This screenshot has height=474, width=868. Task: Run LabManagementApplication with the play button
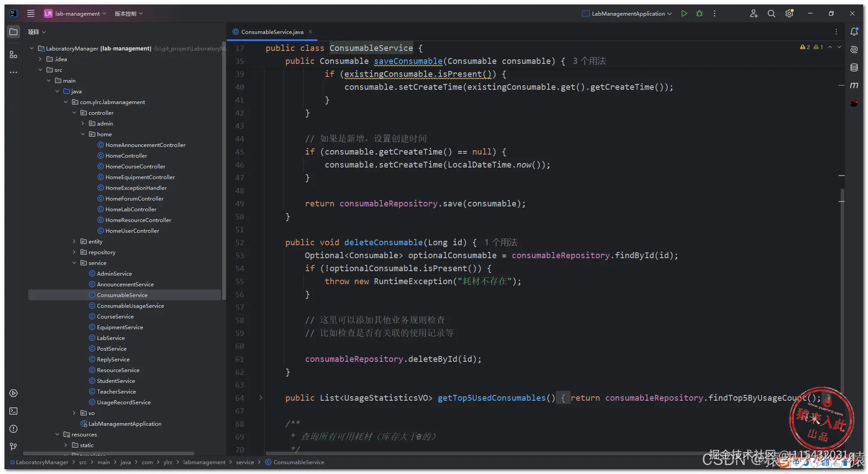pyautogui.click(x=684, y=13)
